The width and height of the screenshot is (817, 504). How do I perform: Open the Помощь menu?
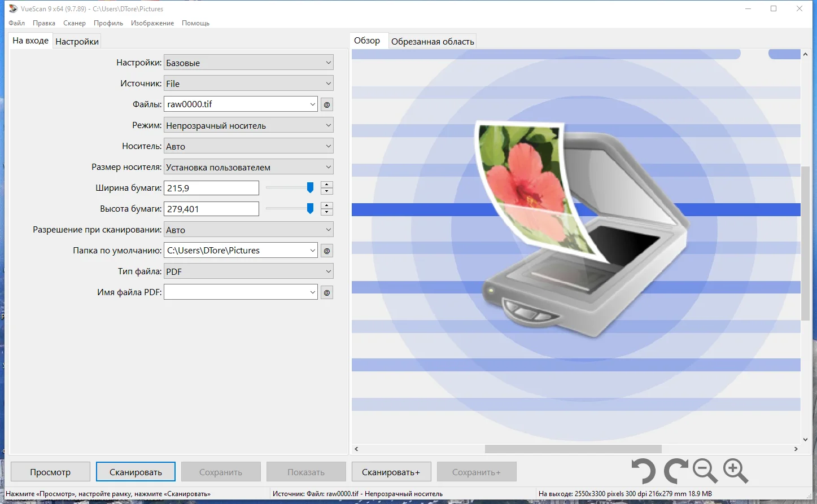pos(196,23)
